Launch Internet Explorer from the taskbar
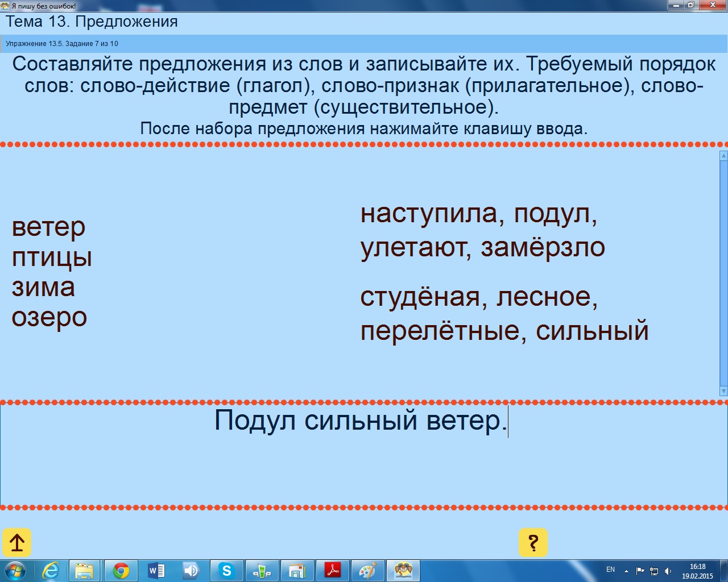 click(51, 570)
